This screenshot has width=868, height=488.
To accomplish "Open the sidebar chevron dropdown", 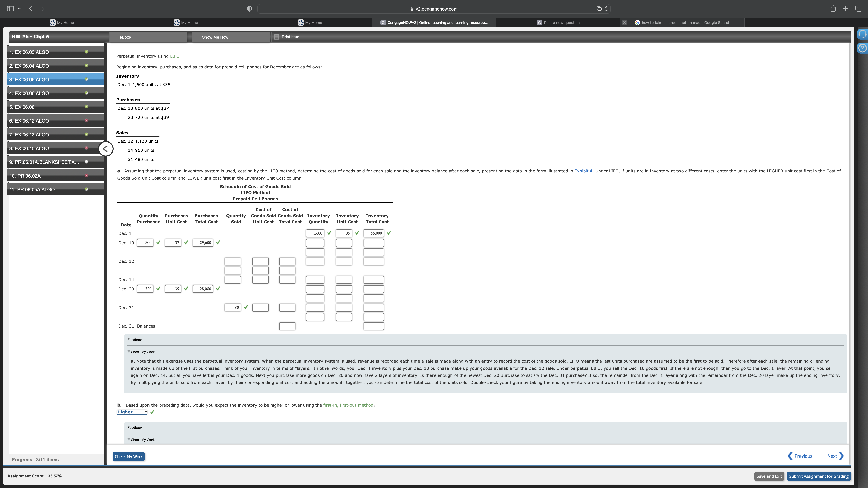I will [19, 8].
